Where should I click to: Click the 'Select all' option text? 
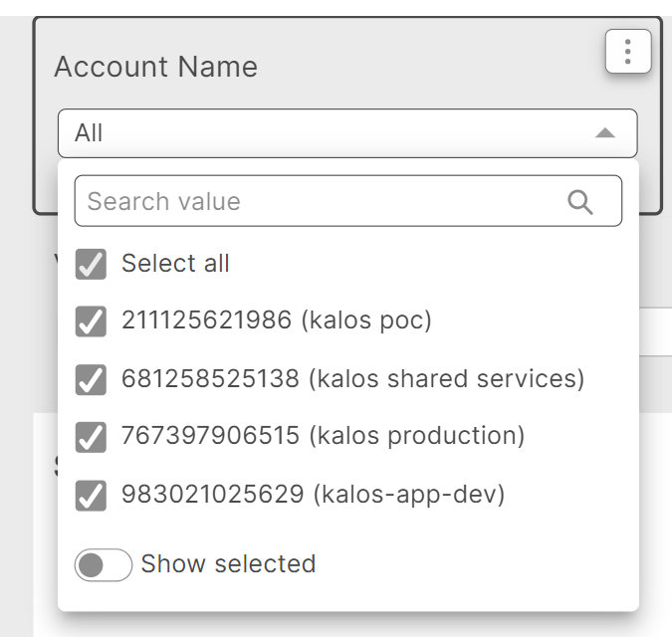click(175, 264)
